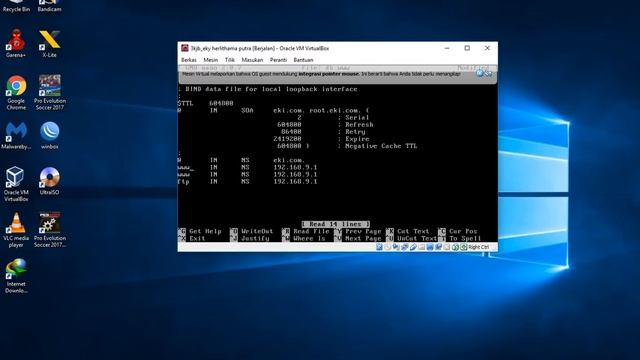Open the Garena+ desktop shortcut

pos(16,43)
